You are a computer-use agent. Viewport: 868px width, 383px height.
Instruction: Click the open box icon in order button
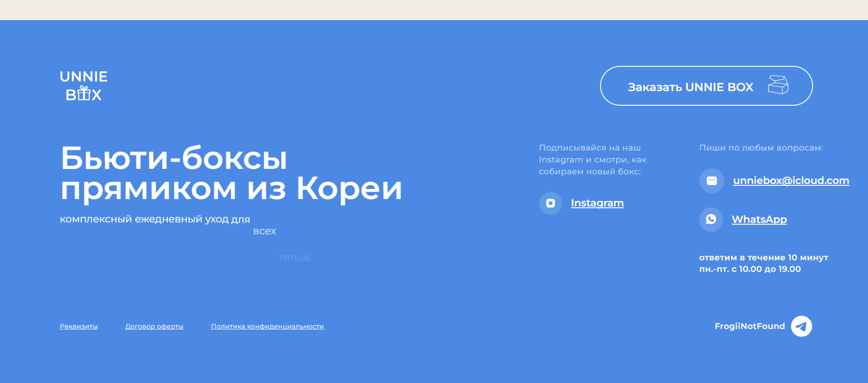[x=778, y=85]
